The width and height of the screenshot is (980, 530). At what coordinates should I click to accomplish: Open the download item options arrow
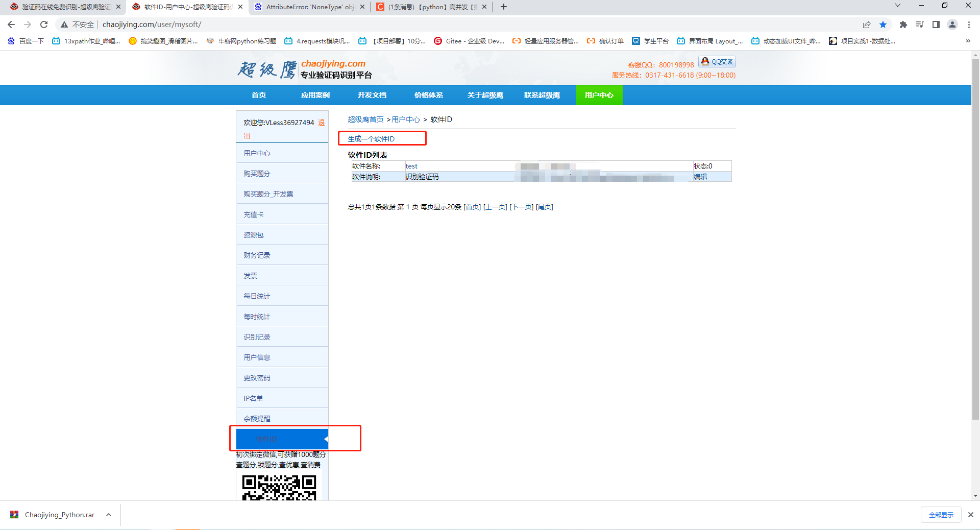[109, 515]
